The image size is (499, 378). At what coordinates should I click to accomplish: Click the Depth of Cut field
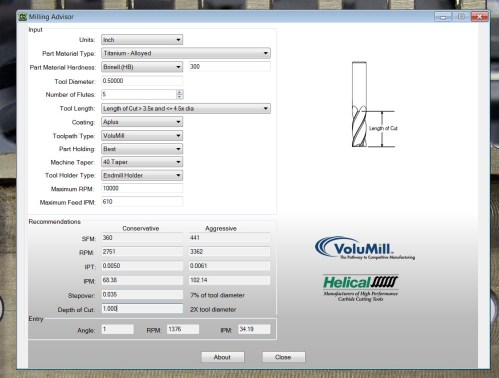[x=142, y=309]
